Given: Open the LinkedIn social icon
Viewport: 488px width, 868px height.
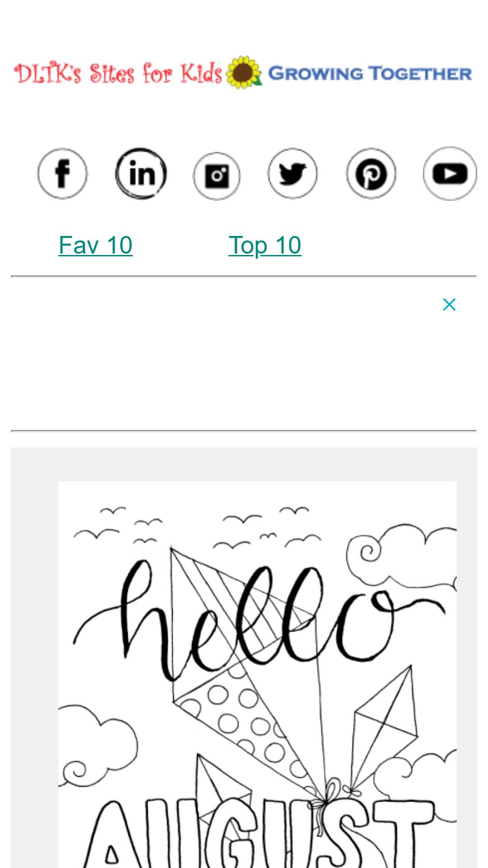Looking at the screenshot, I should [141, 174].
